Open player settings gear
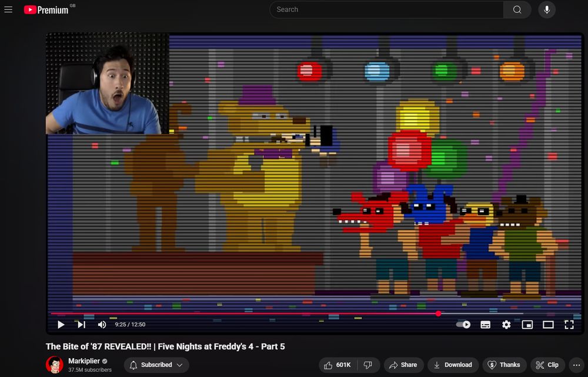Image resolution: width=588 pixels, height=377 pixels. click(506, 325)
